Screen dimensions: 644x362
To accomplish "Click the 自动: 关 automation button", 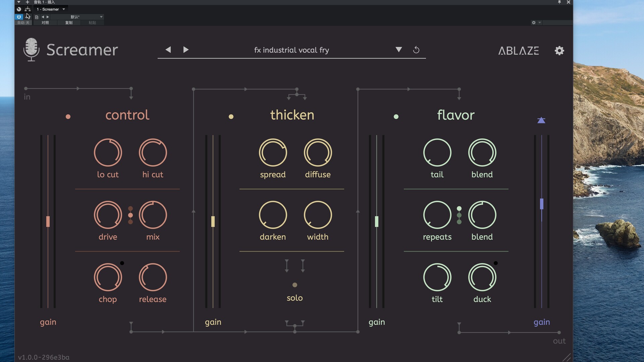I will coord(23,22).
